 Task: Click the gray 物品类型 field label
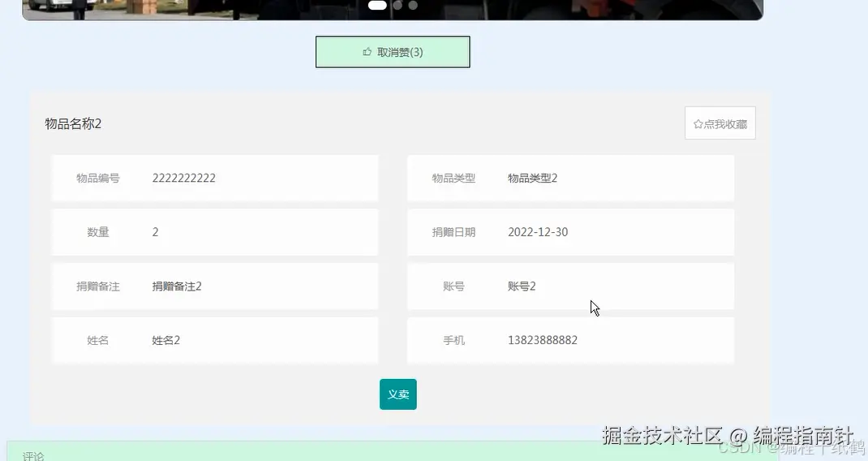coord(453,178)
